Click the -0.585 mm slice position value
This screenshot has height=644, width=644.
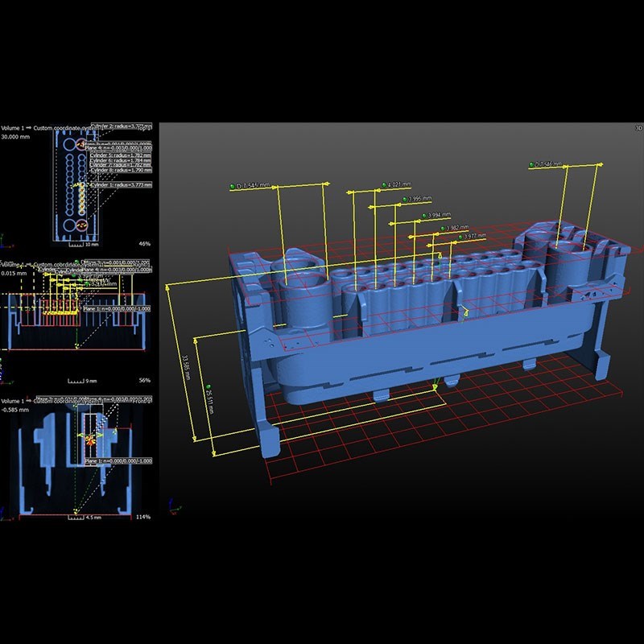[x=14, y=410]
